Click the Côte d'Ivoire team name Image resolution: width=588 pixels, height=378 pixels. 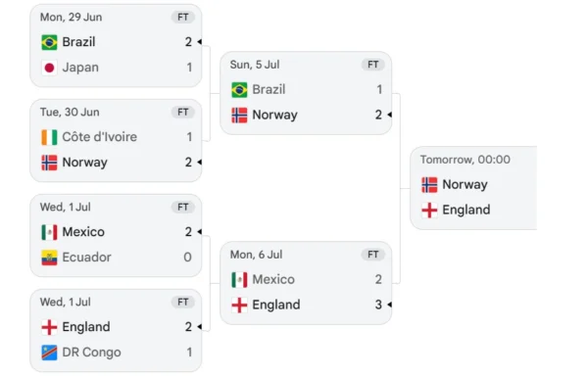tap(99, 137)
